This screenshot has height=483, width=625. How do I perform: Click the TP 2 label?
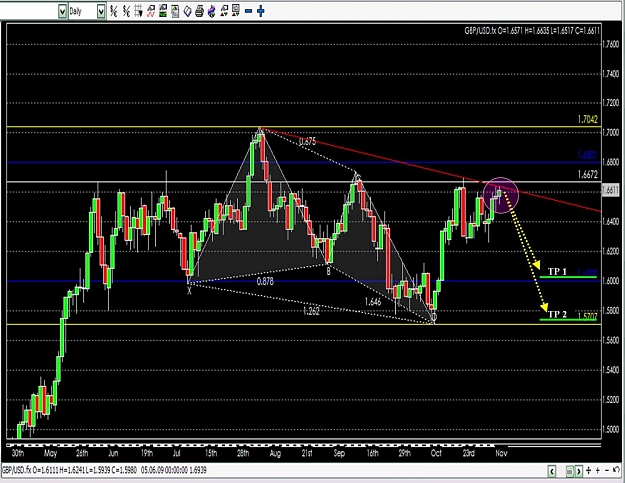point(557,314)
